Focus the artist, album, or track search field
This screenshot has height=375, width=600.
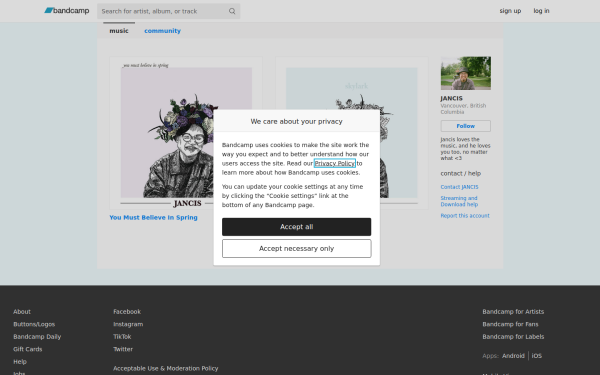(x=168, y=11)
